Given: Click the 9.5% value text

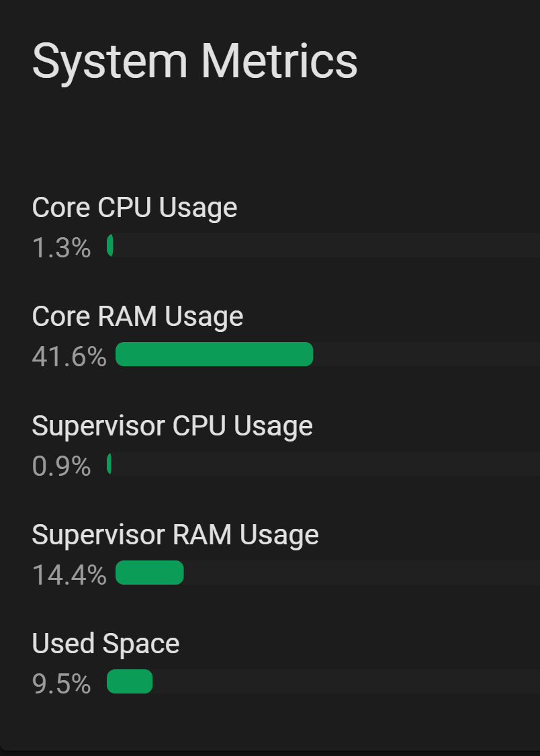Looking at the screenshot, I should 60,683.
